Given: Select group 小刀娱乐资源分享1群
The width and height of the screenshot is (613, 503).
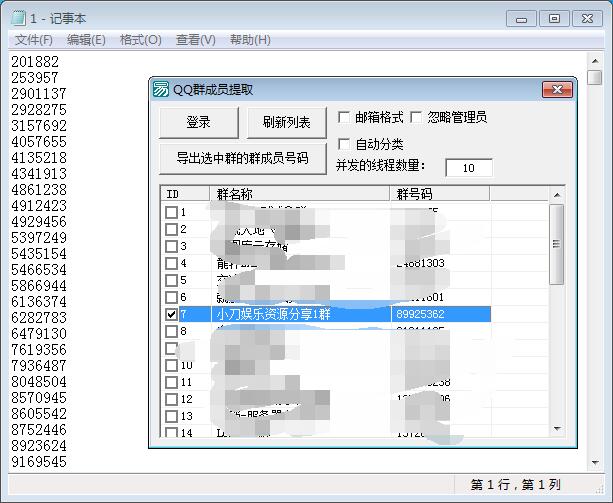Looking at the screenshot, I should point(274,314).
